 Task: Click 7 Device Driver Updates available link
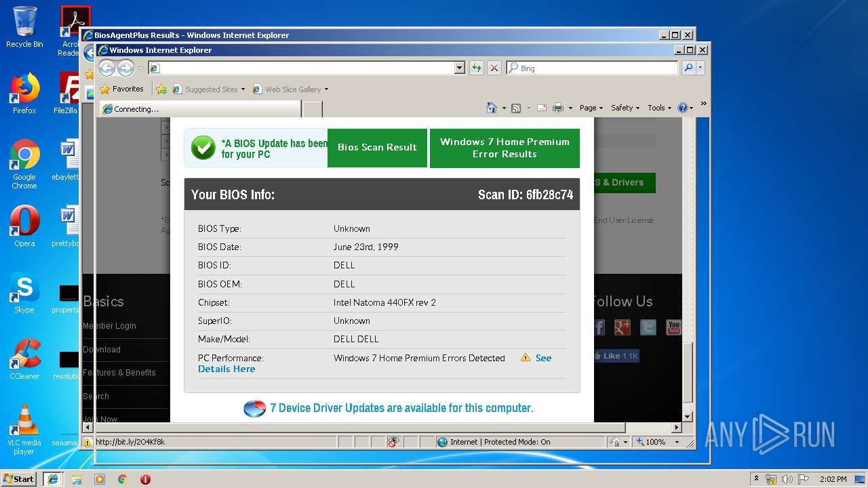tap(401, 408)
